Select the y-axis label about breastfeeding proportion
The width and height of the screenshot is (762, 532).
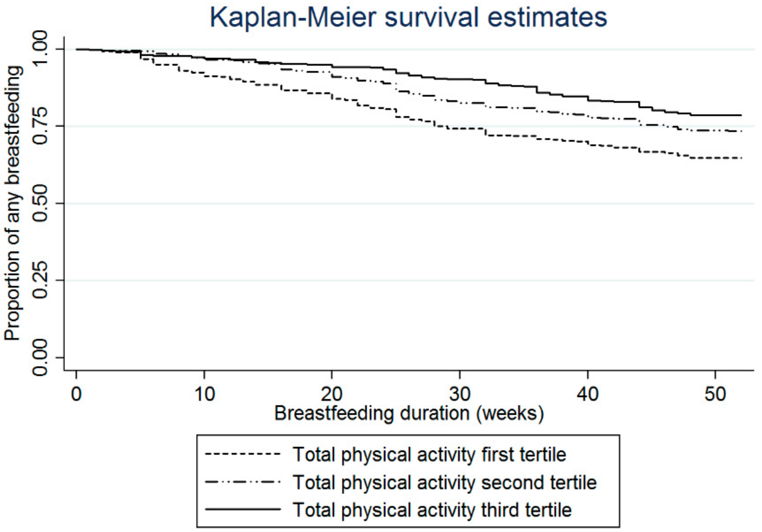pos(12,203)
